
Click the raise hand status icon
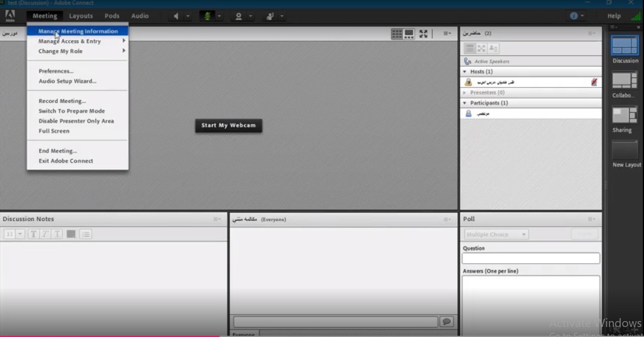click(x=270, y=16)
